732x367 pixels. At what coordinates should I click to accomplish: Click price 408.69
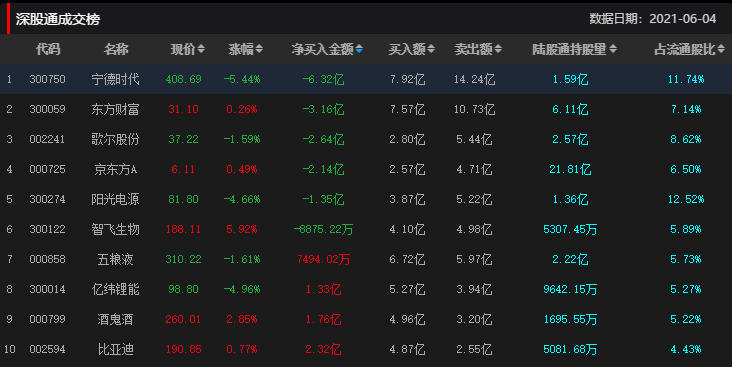183,79
